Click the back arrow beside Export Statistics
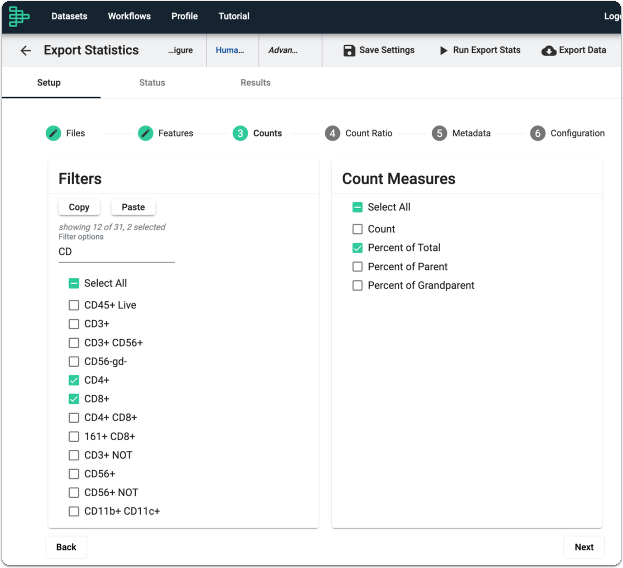623x568 pixels. click(25, 50)
